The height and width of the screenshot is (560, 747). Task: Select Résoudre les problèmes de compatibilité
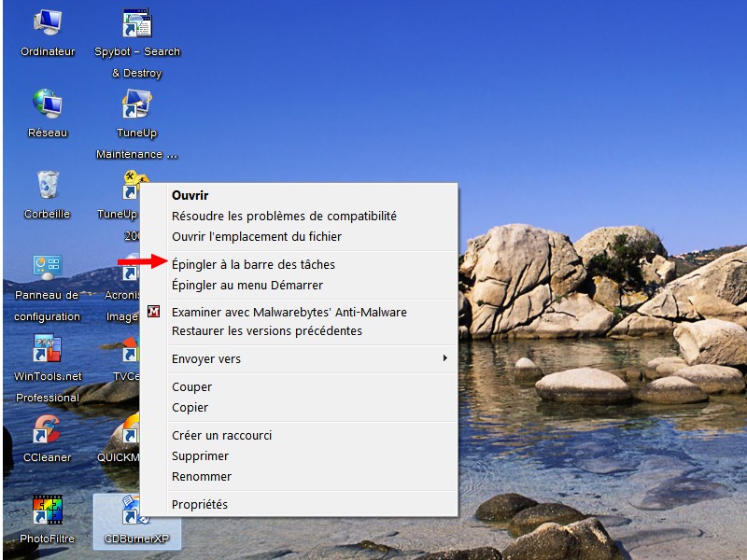point(284,216)
